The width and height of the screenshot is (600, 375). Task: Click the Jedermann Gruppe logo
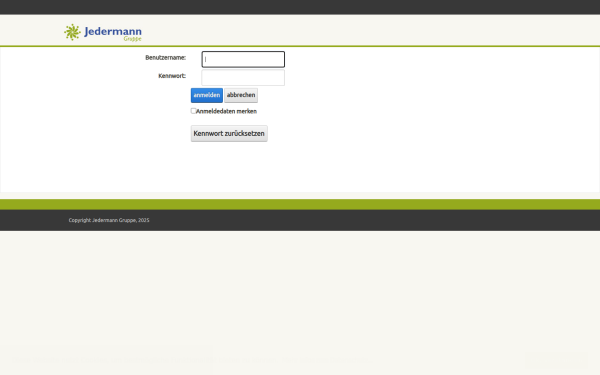pyautogui.click(x=103, y=33)
